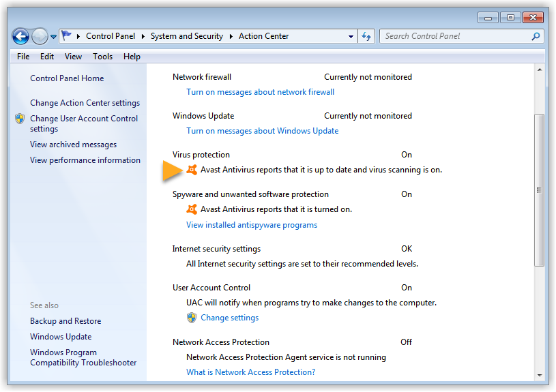Viewport: 556px width, 392px height.
Task: Open the recent pages dropdown arrow
Action: (53, 37)
